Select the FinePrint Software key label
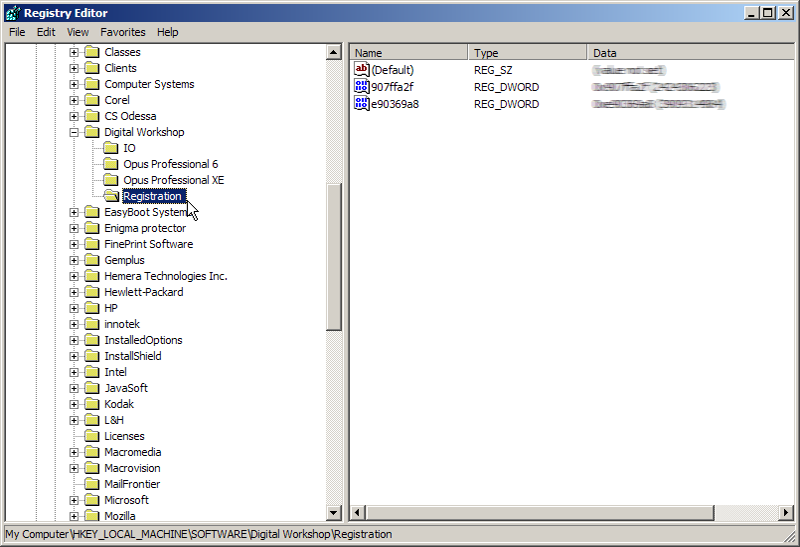The width and height of the screenshot is (800, 547). click(148, 244)
